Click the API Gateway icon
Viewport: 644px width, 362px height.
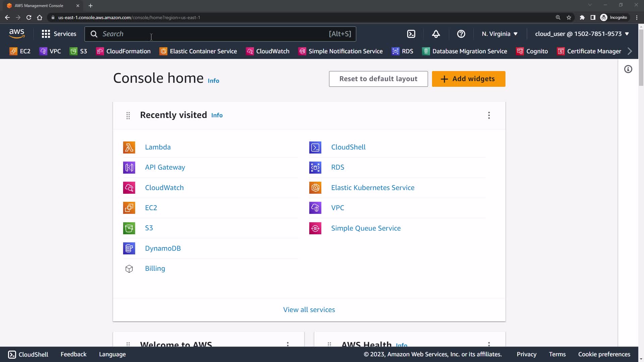(129, 168)
